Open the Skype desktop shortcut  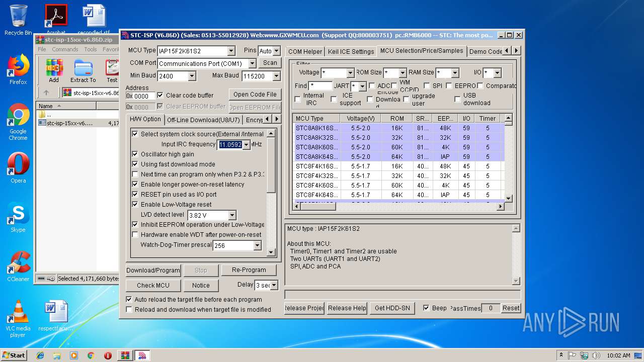(18, 217)
